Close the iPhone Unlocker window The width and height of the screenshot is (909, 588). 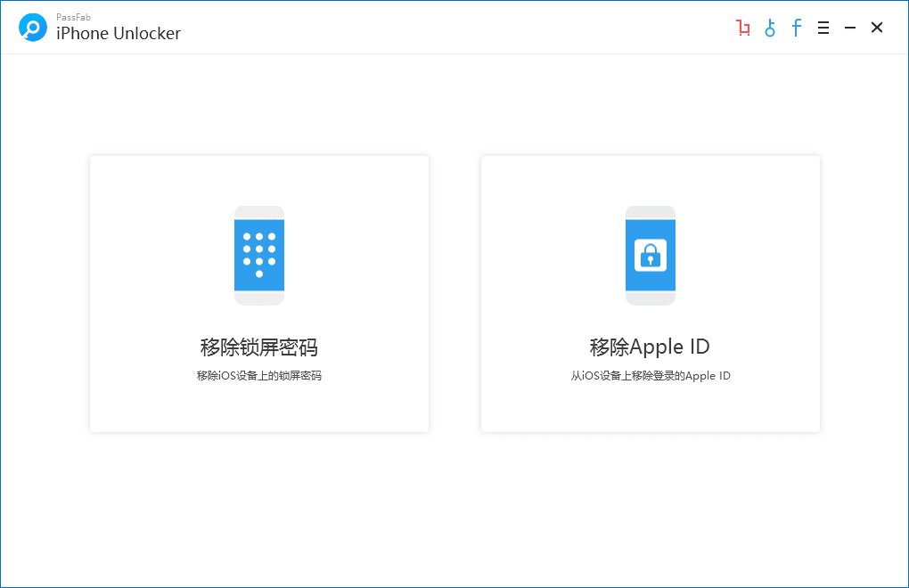tap(877, 28)
